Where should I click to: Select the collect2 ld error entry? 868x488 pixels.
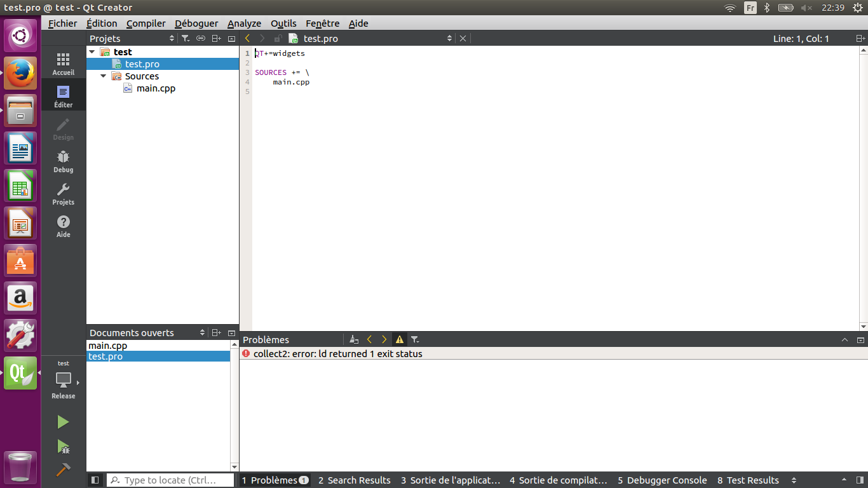click(553, 354)
